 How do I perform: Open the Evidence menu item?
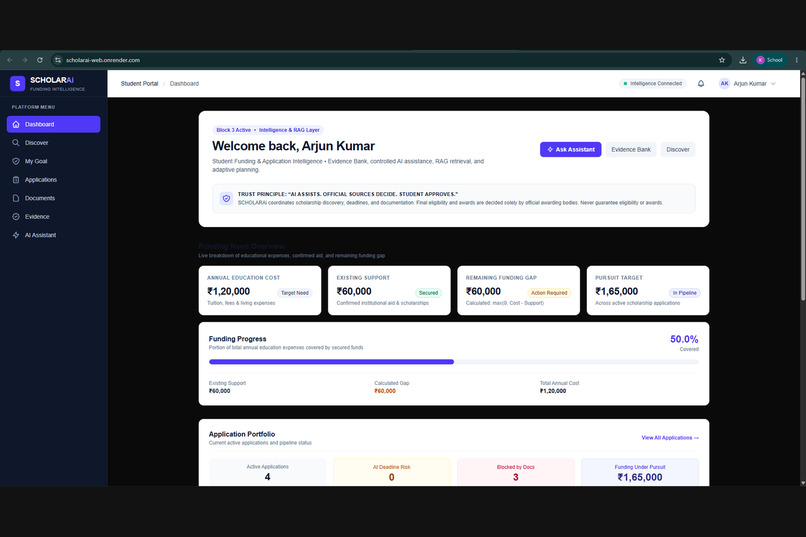tap(53, 217)
